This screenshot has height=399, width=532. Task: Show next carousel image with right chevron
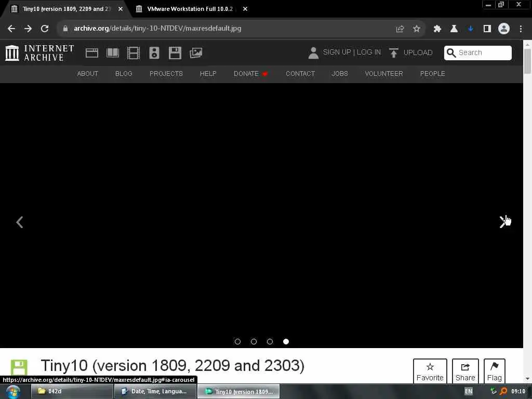(x=503, y=222)
